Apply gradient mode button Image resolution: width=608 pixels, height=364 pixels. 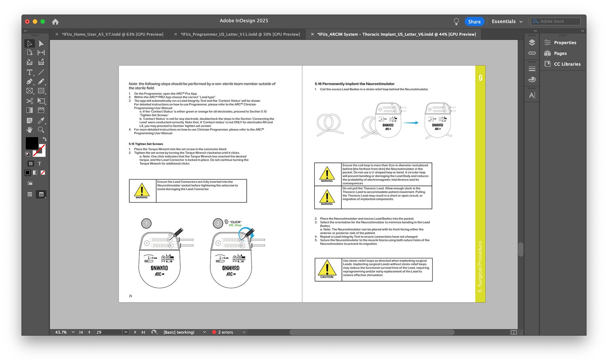(35, 173)
